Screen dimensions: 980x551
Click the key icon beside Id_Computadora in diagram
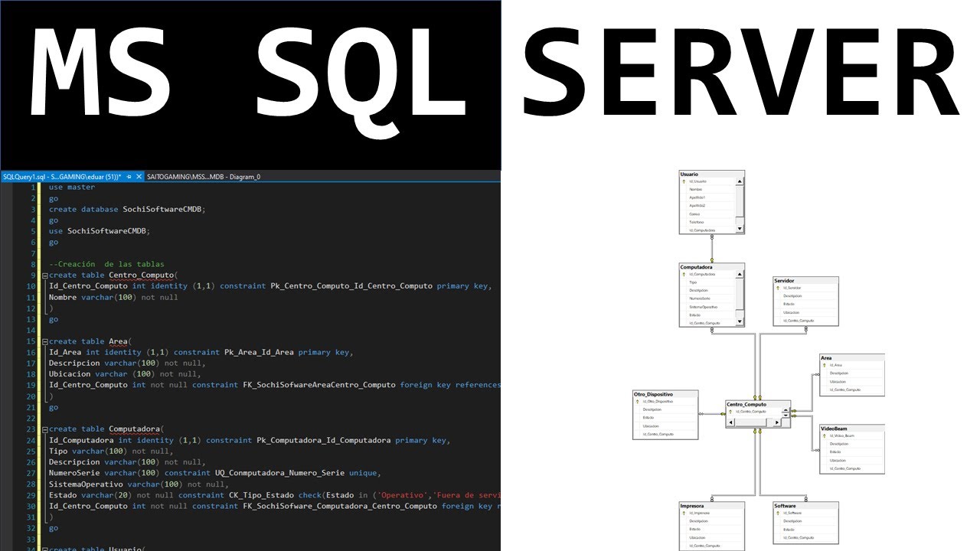[683, 274]
